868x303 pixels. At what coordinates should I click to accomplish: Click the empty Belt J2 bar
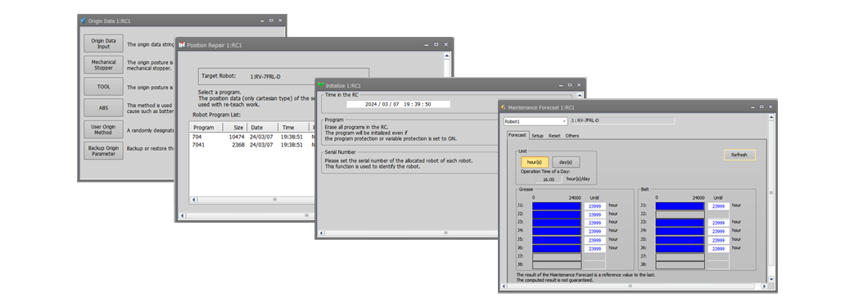680,215
